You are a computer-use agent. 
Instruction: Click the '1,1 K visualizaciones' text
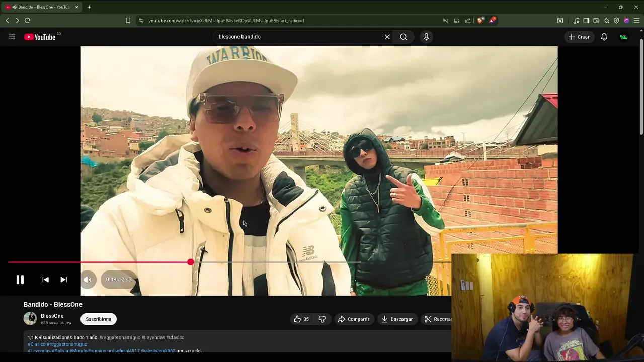(50, 338)
